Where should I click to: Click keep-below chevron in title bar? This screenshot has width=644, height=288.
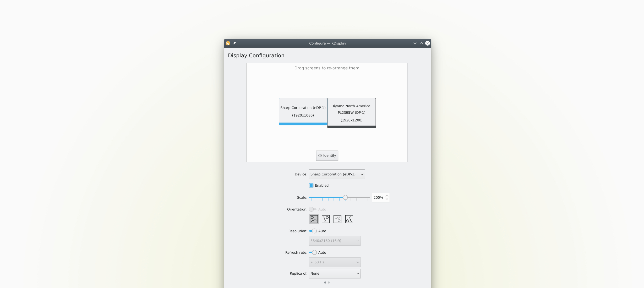[415, 43]
